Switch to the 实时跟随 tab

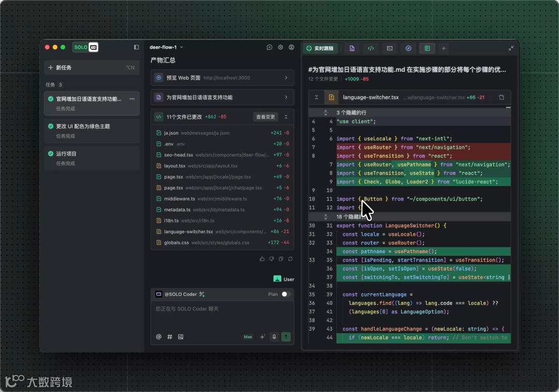[x=320, y=48]
